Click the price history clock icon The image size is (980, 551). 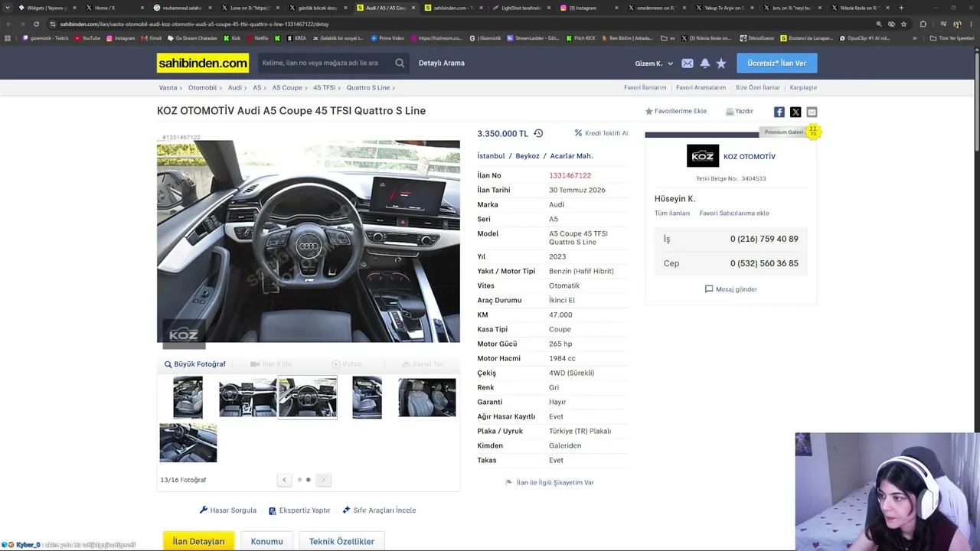click(x=538, y=133)
